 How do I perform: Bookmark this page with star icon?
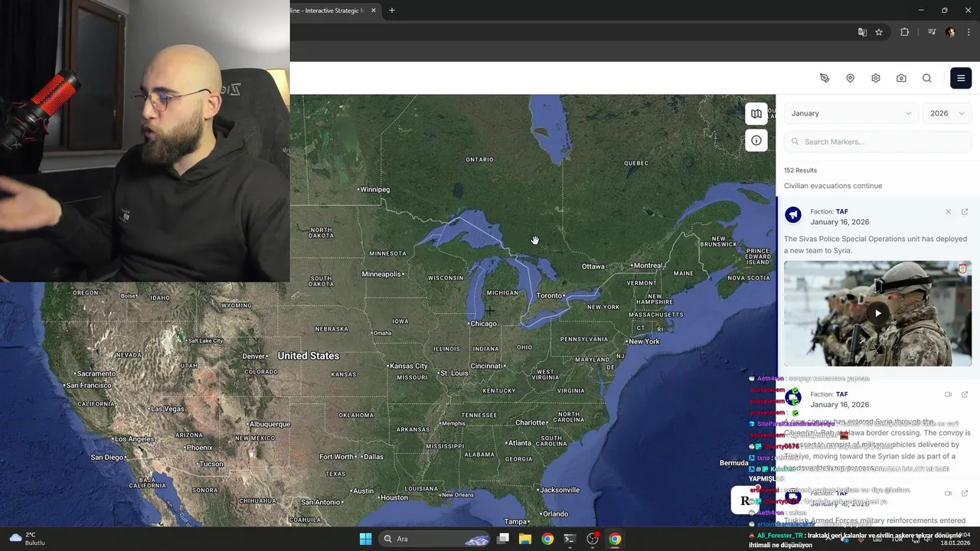pos(879,32)
